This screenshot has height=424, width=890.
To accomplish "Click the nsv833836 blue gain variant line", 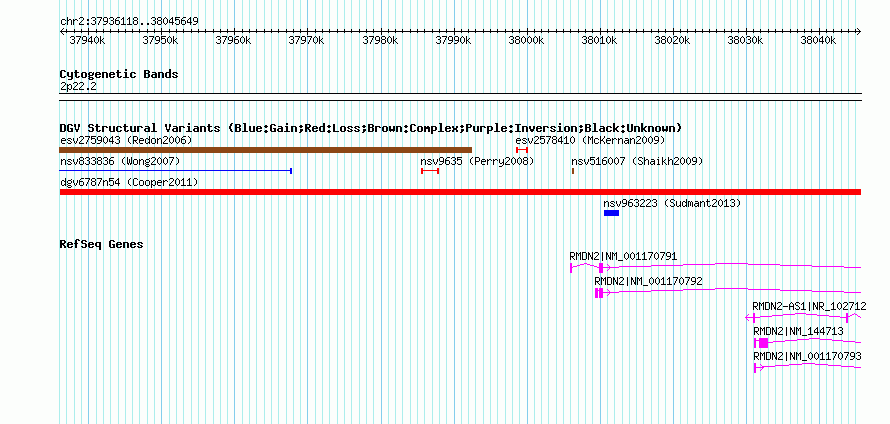I will pos(175,170).
